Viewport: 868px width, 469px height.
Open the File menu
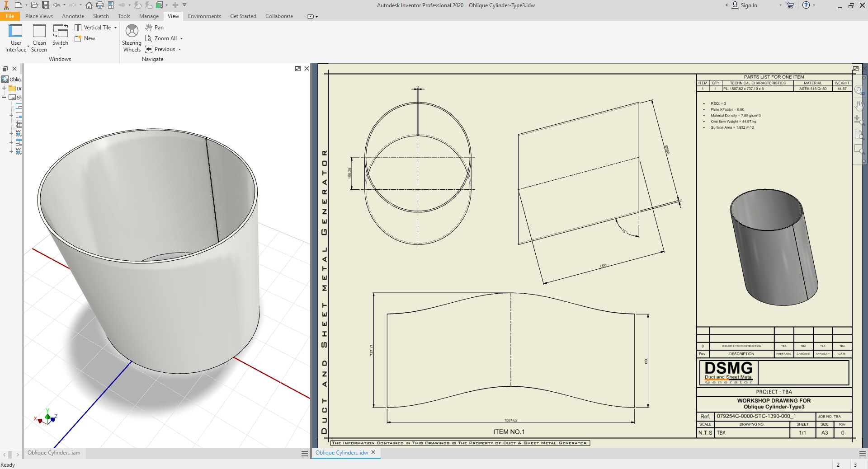coord(10,16)
